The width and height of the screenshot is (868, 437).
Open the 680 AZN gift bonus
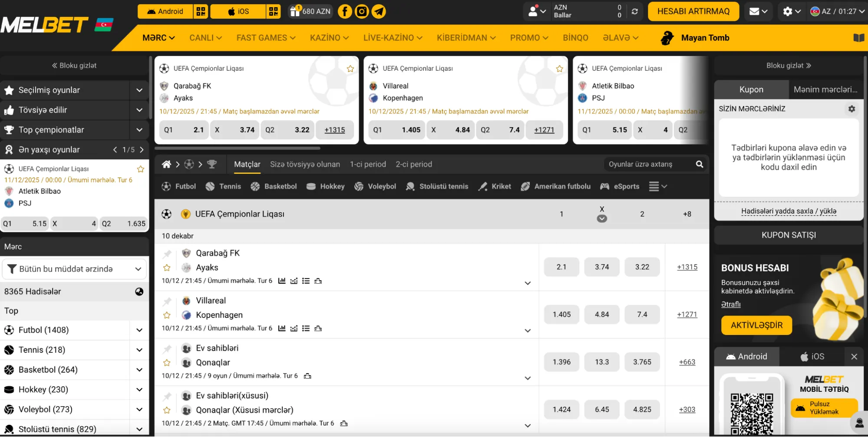(x=310, y=11)
